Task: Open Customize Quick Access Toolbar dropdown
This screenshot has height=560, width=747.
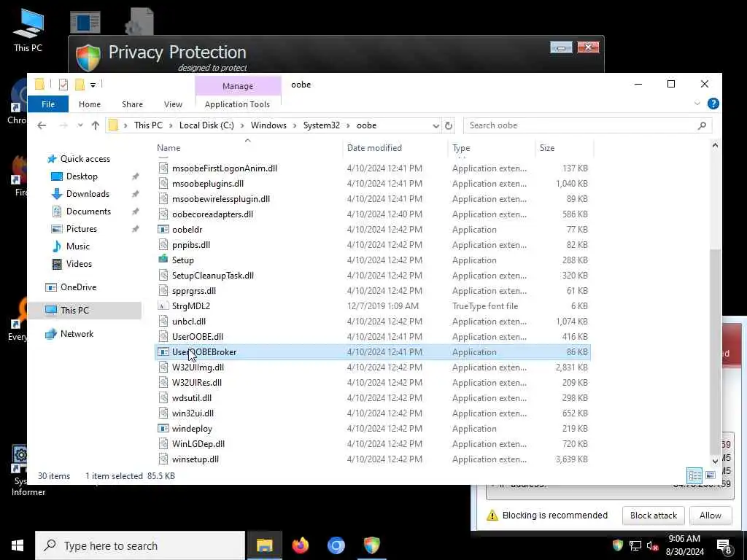Action: 93,85
